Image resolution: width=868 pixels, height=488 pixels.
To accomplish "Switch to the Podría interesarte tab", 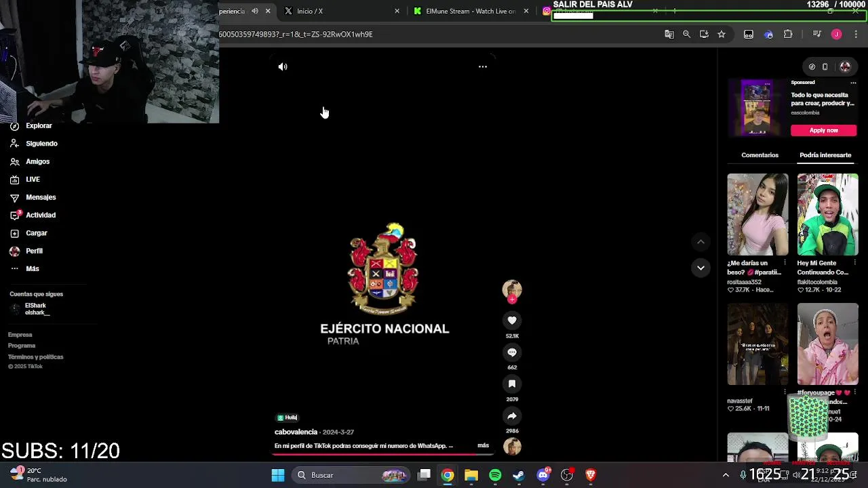I will click(x=825, y=155).
